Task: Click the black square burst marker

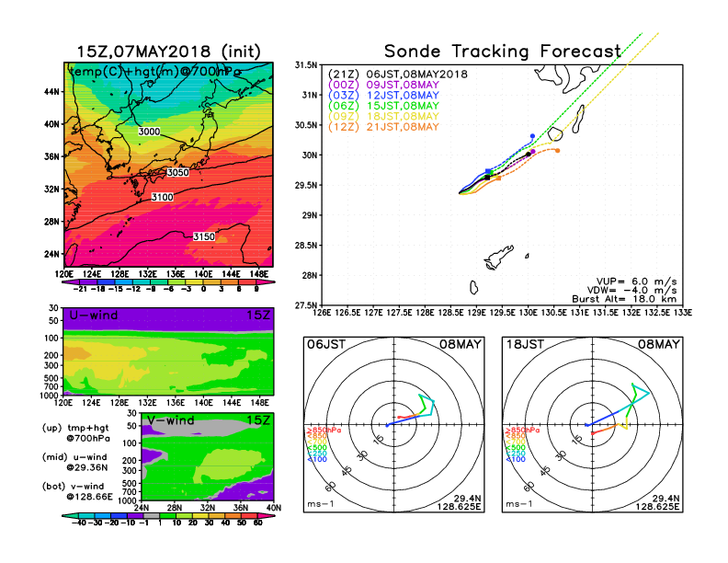Action: click(486, 177)
